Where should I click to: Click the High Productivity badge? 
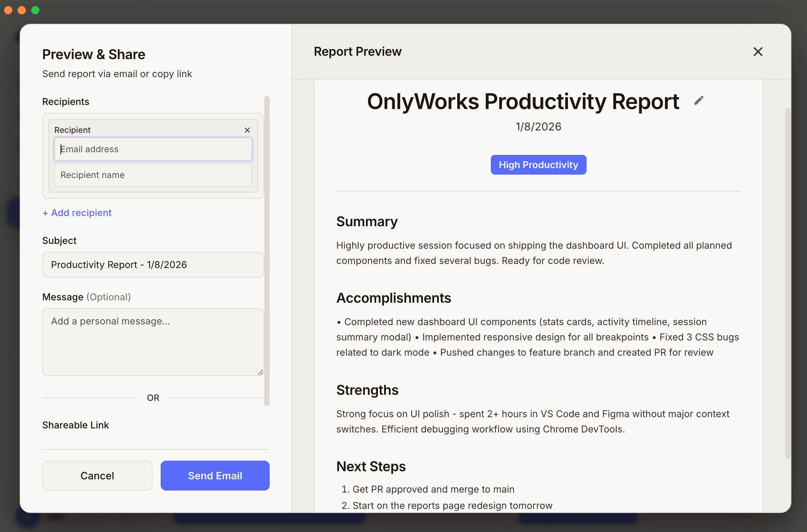pos(538,164)
